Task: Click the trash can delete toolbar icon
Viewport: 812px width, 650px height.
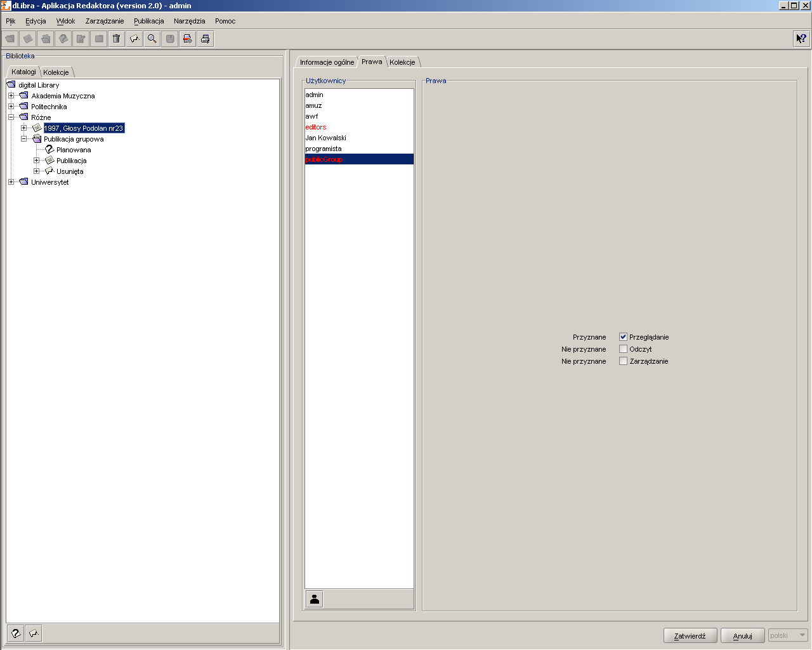Action: tap(117, 39)
